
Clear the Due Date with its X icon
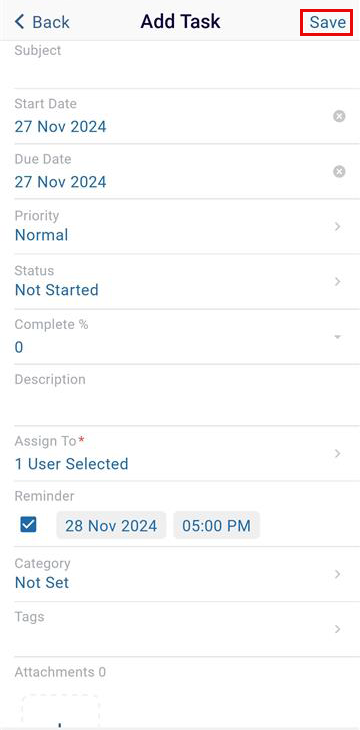(339, 172)
